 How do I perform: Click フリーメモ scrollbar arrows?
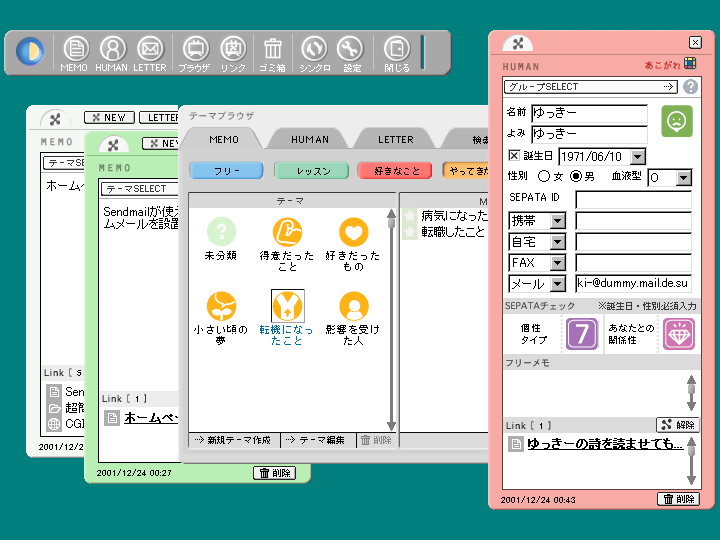(x=691, y=393)
